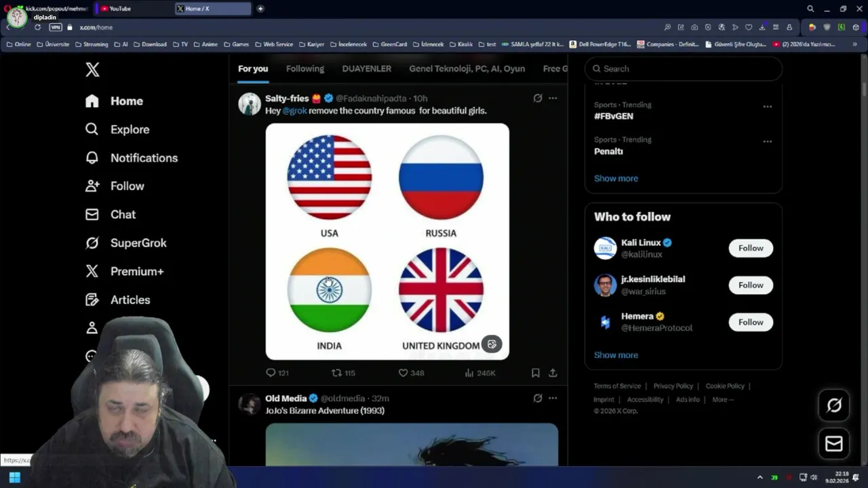The height and width of the screenshot is (488, 868).
Task: Bookmark the Salty-fries post
Action: 536,373
